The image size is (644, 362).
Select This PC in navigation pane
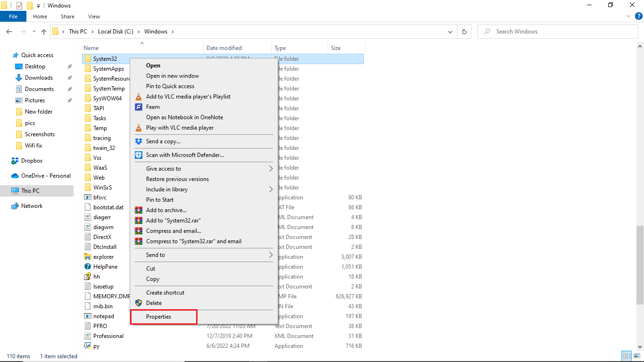[x=37, y=191]
